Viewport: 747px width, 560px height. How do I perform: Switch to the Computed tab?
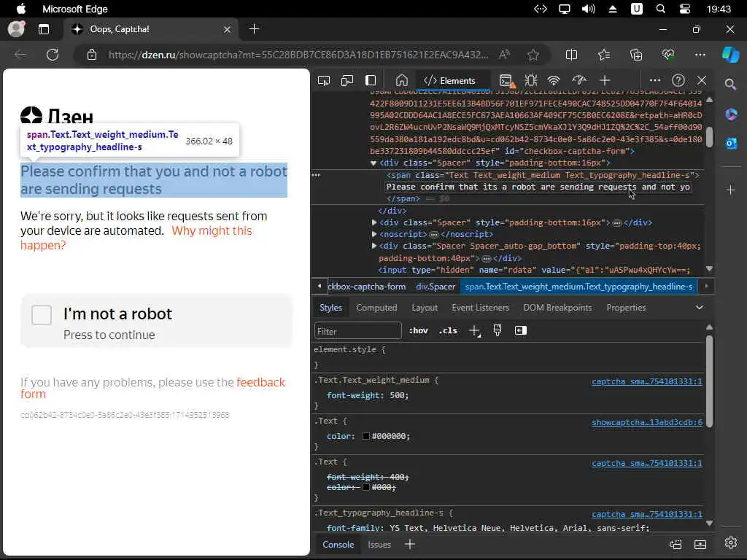click(376, 308)
